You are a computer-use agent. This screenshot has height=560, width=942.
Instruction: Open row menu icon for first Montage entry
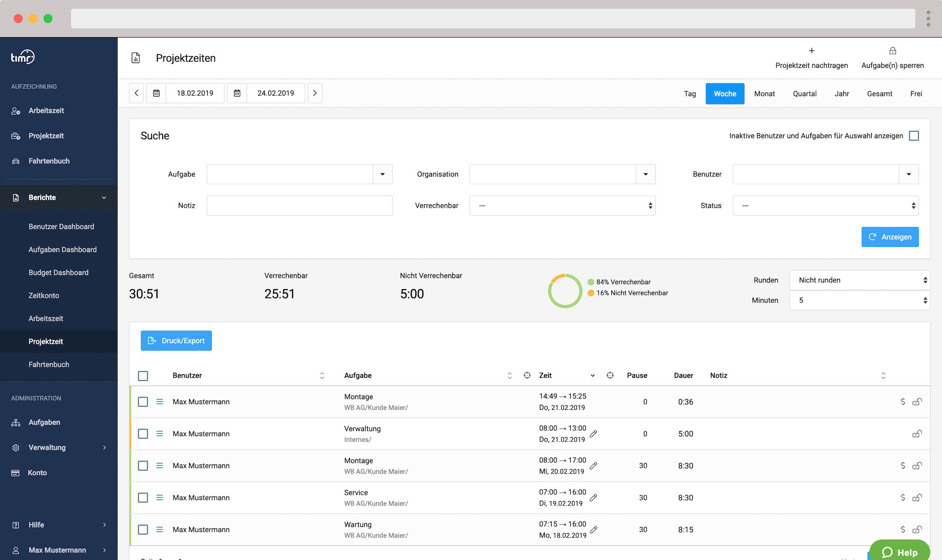point(160,402)
